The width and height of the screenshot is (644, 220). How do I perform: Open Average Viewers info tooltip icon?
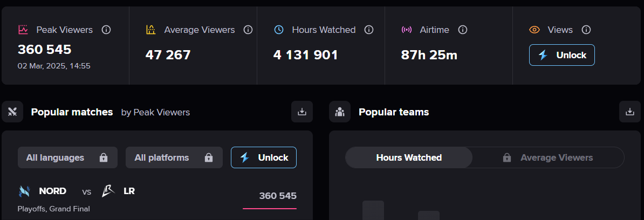click(248, 30)
